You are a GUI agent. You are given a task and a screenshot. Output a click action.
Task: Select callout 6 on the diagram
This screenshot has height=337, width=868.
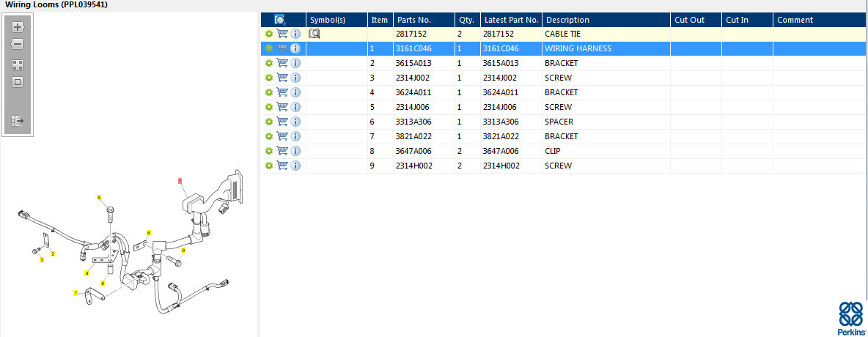103,284
